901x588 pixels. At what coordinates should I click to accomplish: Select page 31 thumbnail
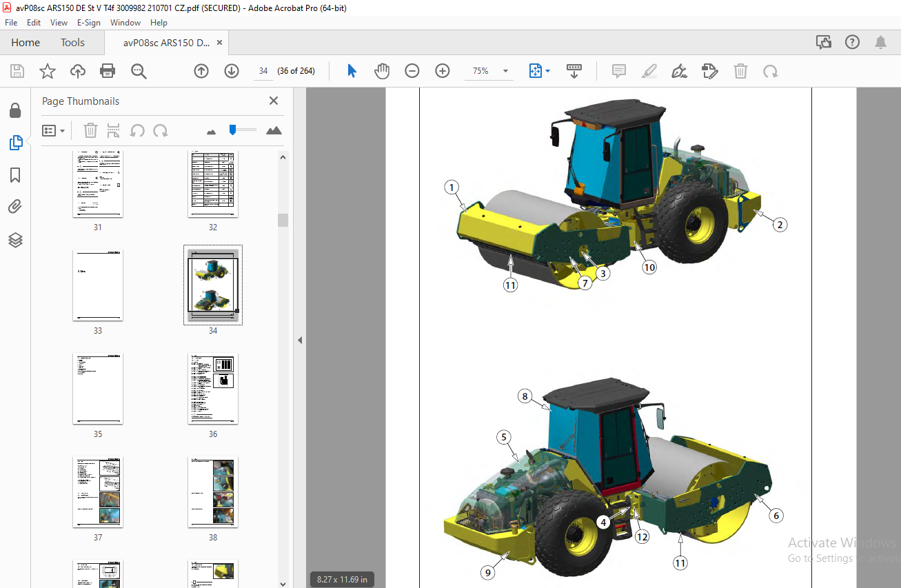pos(98,184)
